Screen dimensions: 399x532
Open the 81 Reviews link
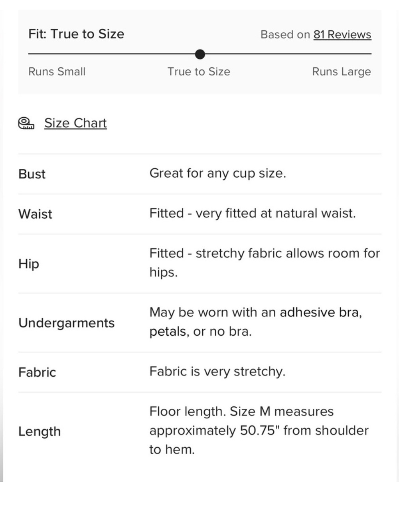(x=342, y=35)
